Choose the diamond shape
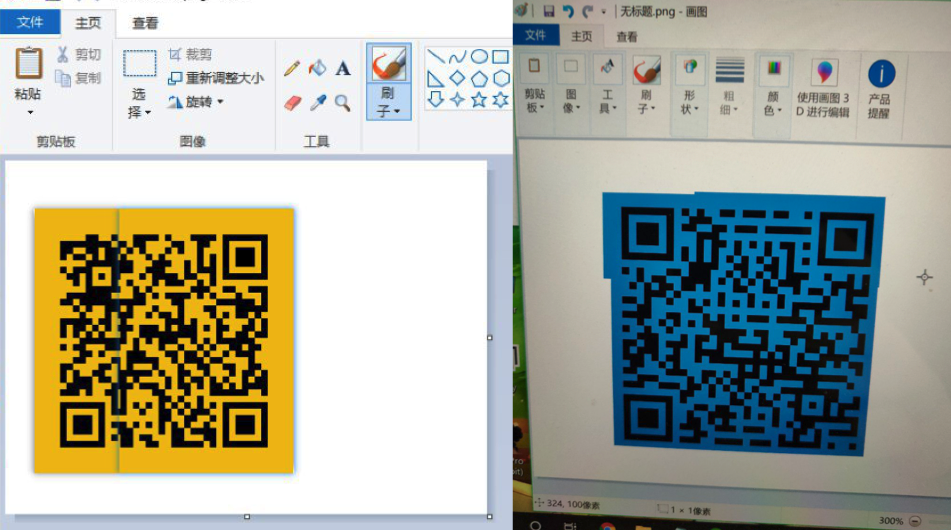 click(x=457, y=78)
